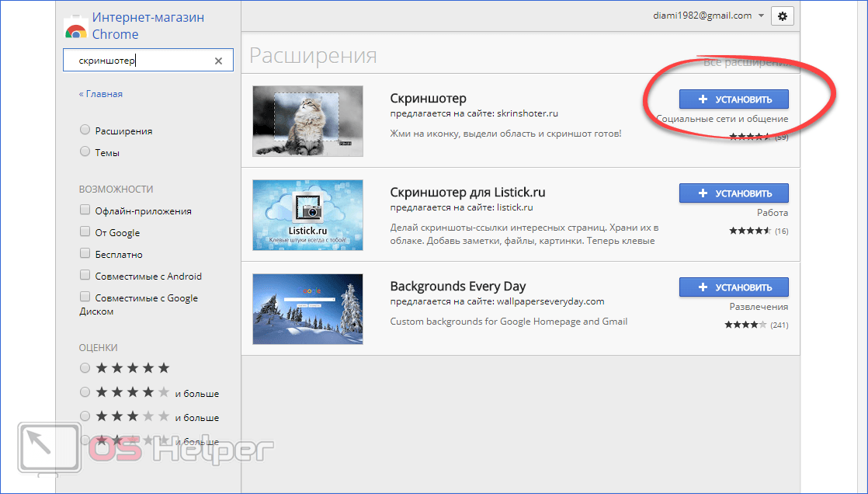Select the Расширения radio button
Screen dimensions: 868x494
(x=85, y=130)
